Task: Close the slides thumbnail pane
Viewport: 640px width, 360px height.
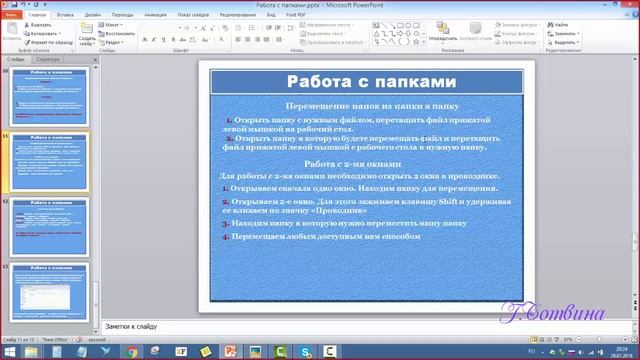Action: [x=96, y=60]
